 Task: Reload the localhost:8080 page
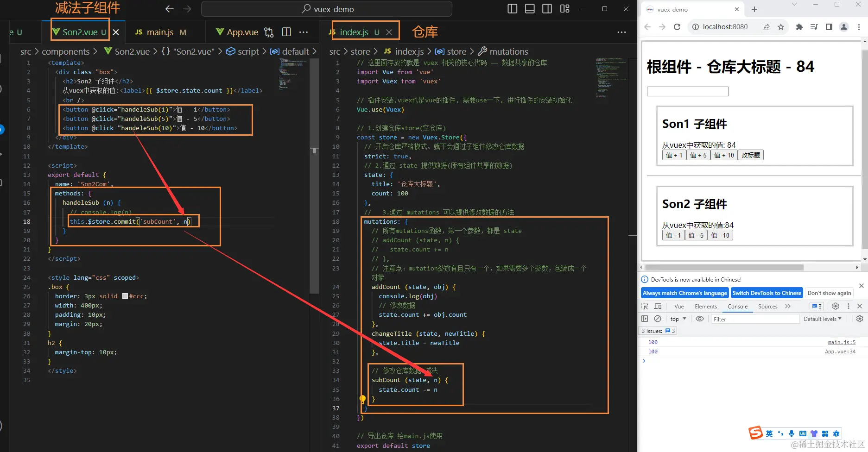pyautogui.click(x=677, y=27)
